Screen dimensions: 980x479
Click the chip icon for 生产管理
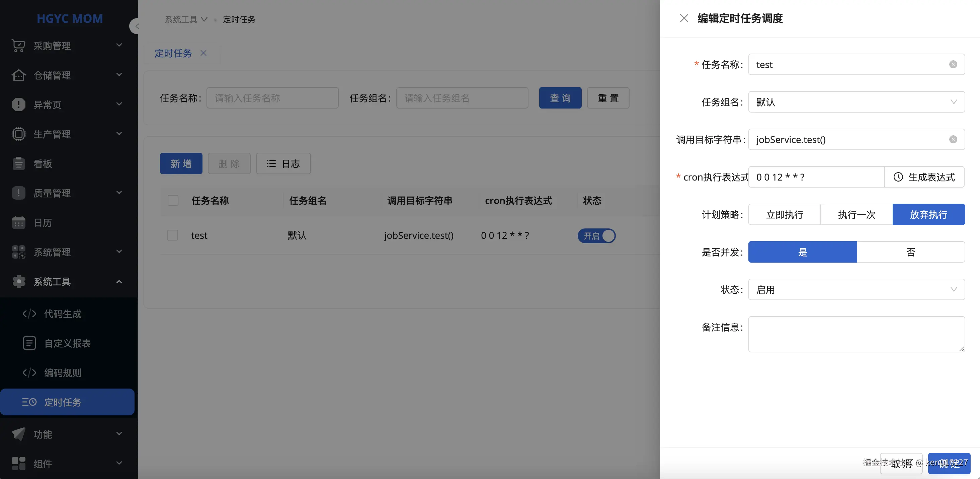click(x=18, y=134)
